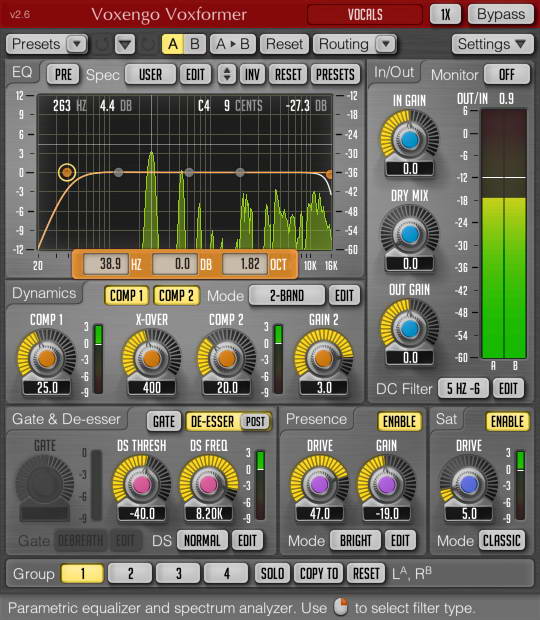This screenshot has width=540, height=620.
Task: Open the Settings menu
Action: tap(491, 44)
